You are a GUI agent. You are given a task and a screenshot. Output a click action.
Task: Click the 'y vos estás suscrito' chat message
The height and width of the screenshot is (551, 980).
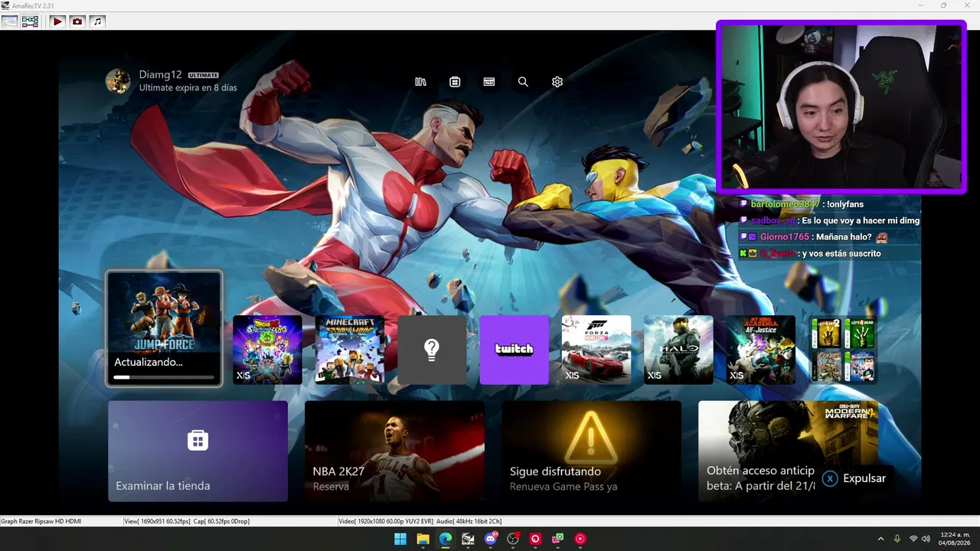coord(810,253)
